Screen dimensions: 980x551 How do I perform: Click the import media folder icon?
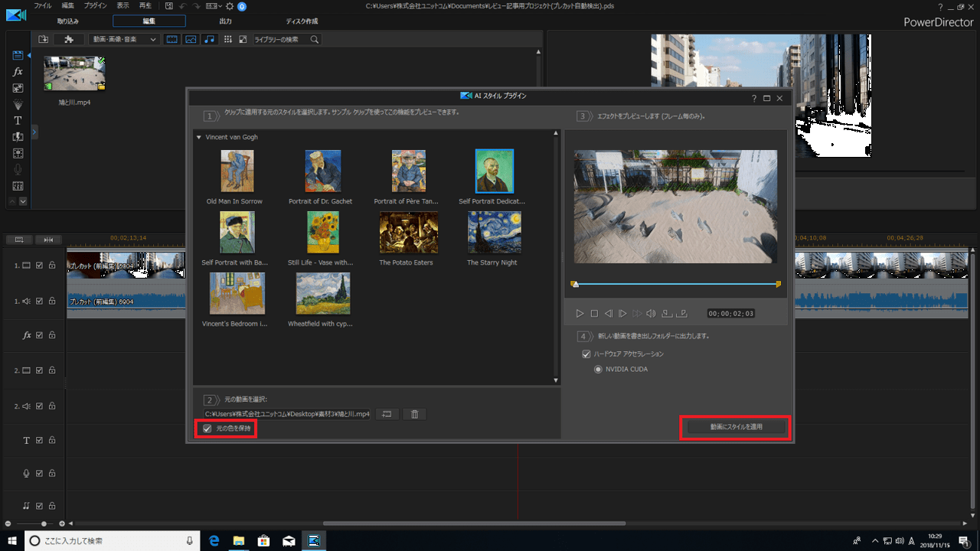[43, 39]
